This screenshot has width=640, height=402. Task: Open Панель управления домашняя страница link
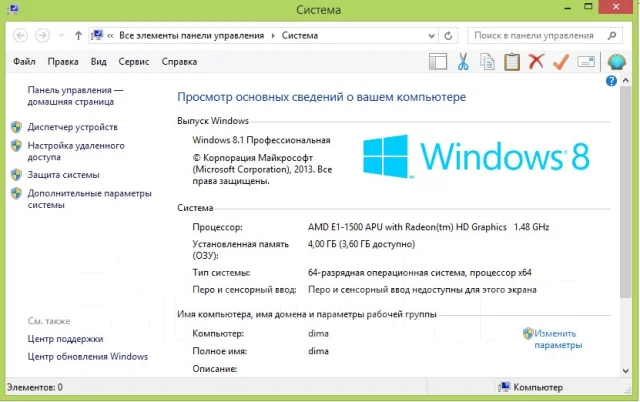(75, 96)
